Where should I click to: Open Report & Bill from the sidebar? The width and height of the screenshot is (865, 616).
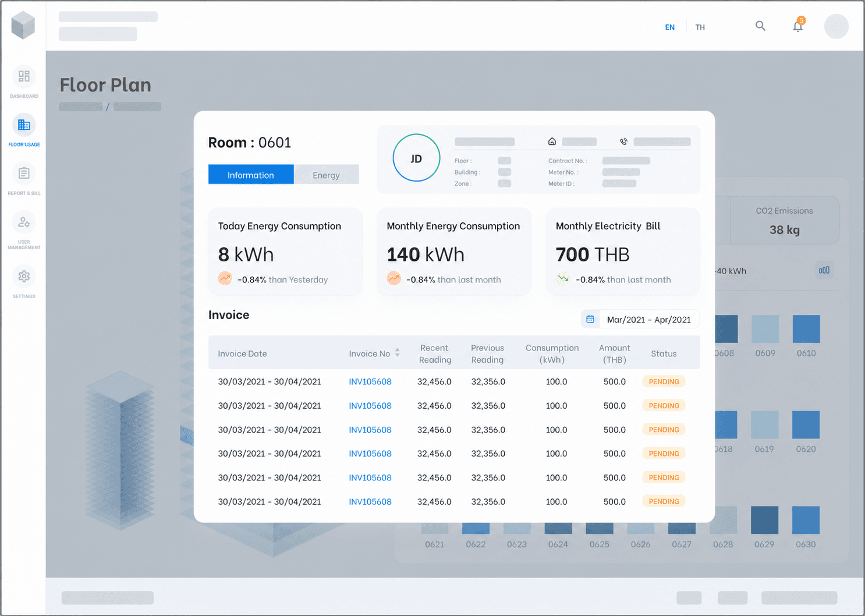click(24, 174)
